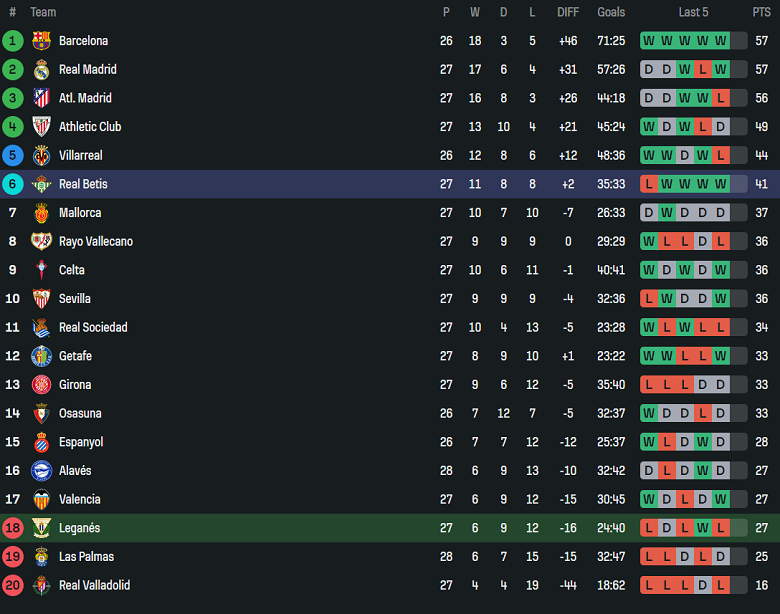Click Real Valladolid's latest loss form badge
Viewport: 780px width, 614px height.
click(x=721, y=586)
